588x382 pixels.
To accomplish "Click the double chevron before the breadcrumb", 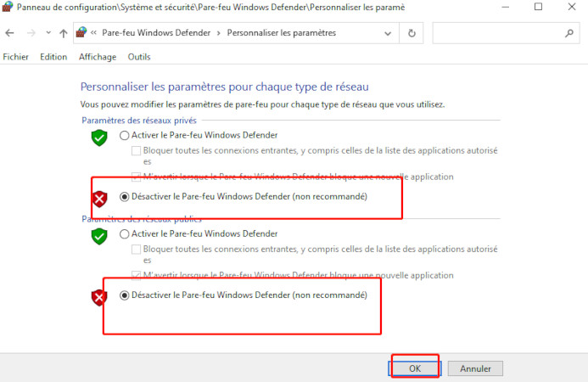I will tap(93, 32).
